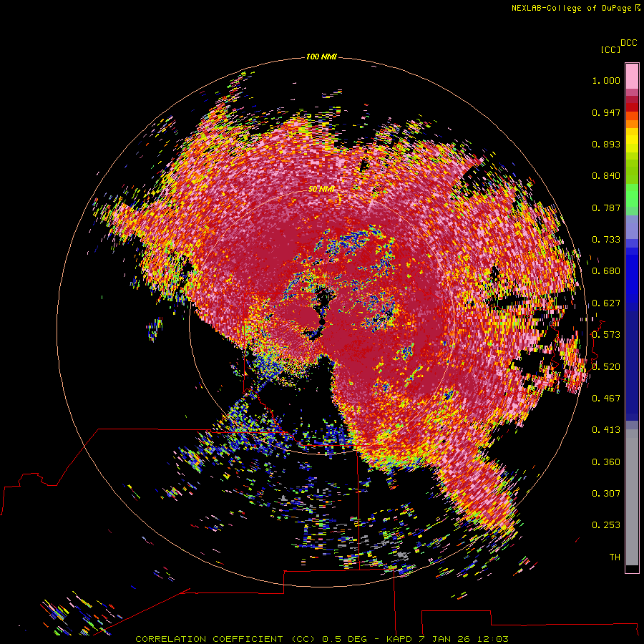Viewport: 644px width, 644px height.
Task: Click the [CC] legend unit label
Action: click(610, 49)
